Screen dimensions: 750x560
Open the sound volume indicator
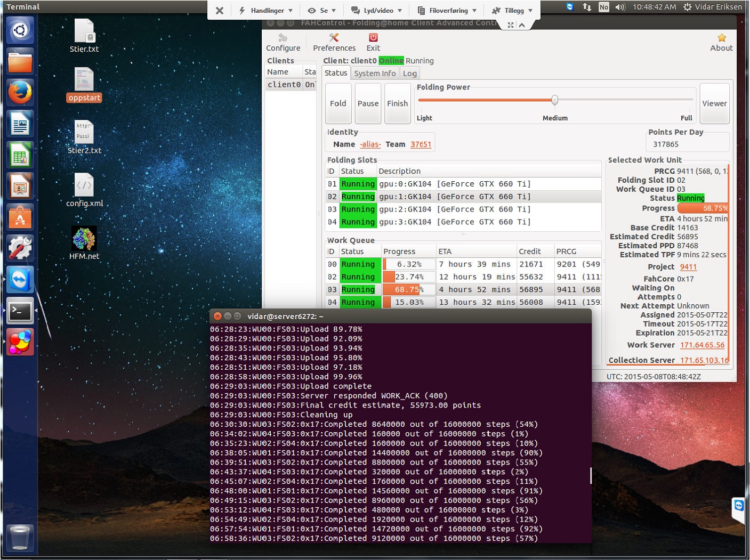pyautogui.click(x=620, y=7)
